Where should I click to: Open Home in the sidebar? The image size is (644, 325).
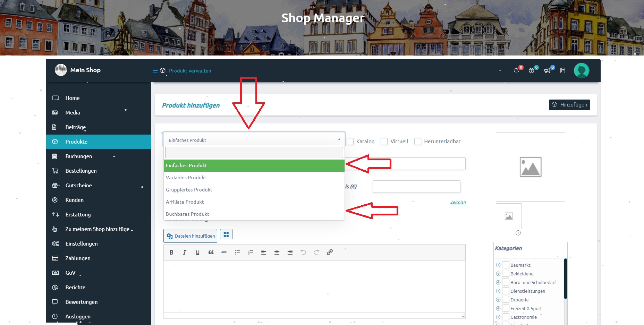tap(99, 98)
